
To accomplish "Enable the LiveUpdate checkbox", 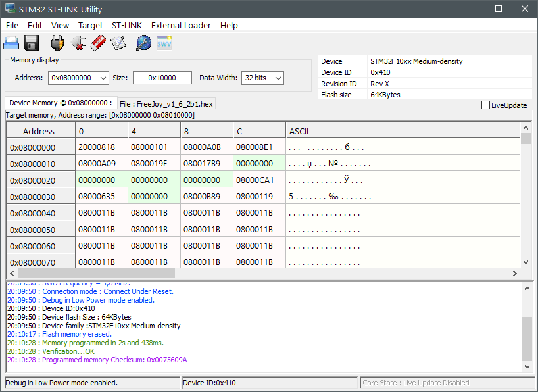I will pyautogui.click(x=486, y=105).
